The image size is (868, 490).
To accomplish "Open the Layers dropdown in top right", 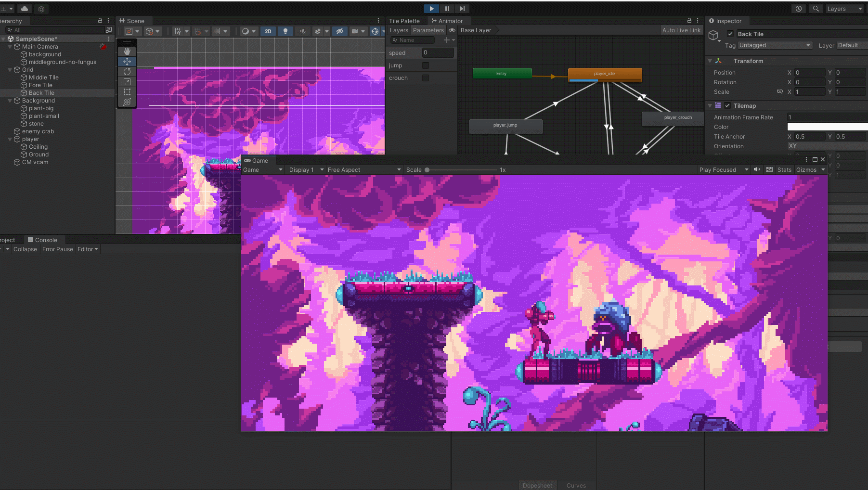I will click(845, 9).
